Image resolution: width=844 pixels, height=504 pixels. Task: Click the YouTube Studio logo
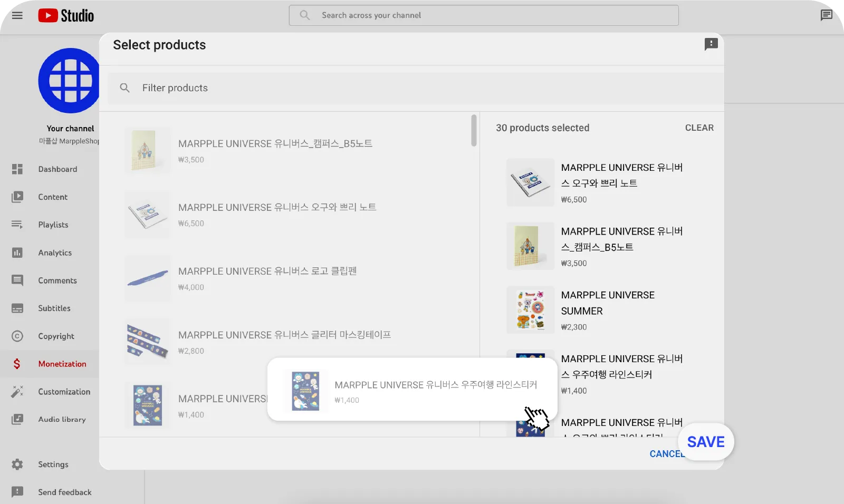pyautogui.click(x=66, y=16)
